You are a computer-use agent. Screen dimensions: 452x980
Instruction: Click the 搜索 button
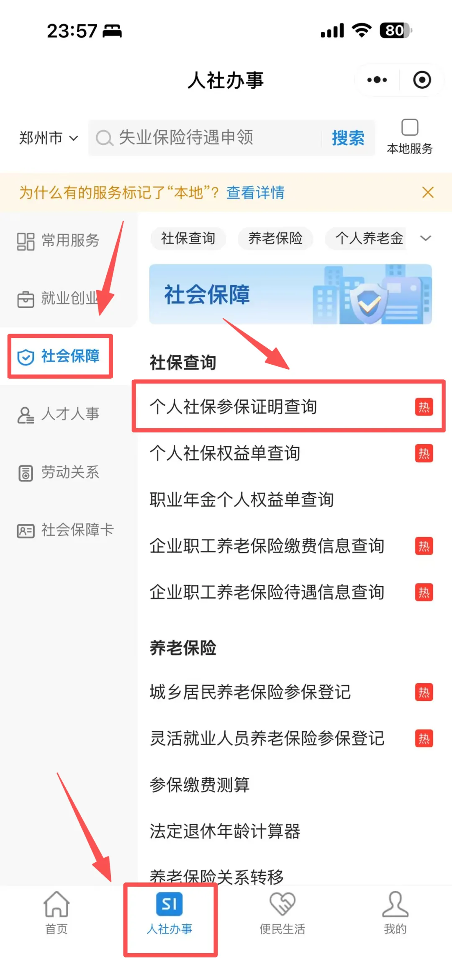point(348,138)
